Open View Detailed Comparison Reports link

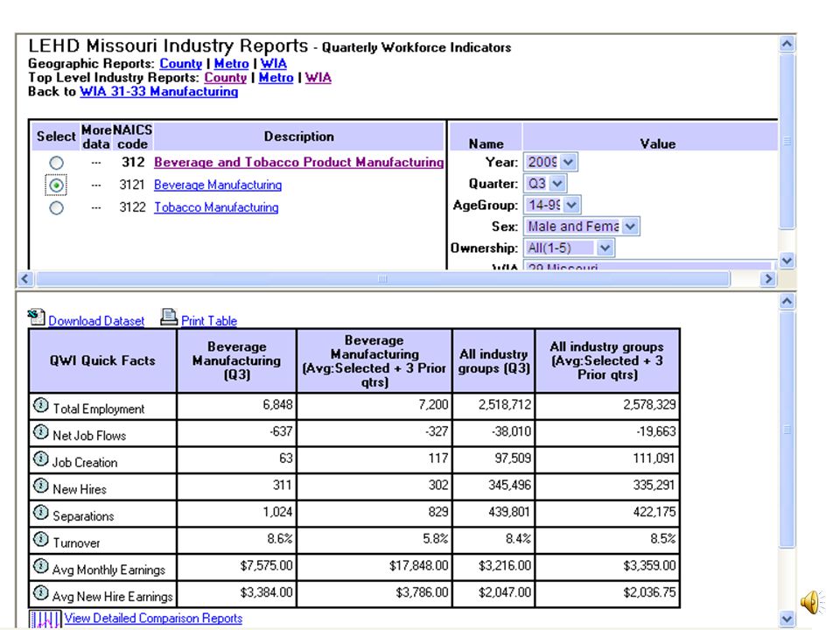[153, 619]
